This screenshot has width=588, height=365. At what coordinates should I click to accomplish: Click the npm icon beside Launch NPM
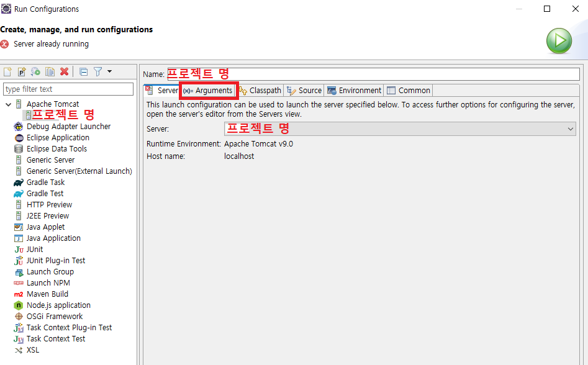(19, 283)
